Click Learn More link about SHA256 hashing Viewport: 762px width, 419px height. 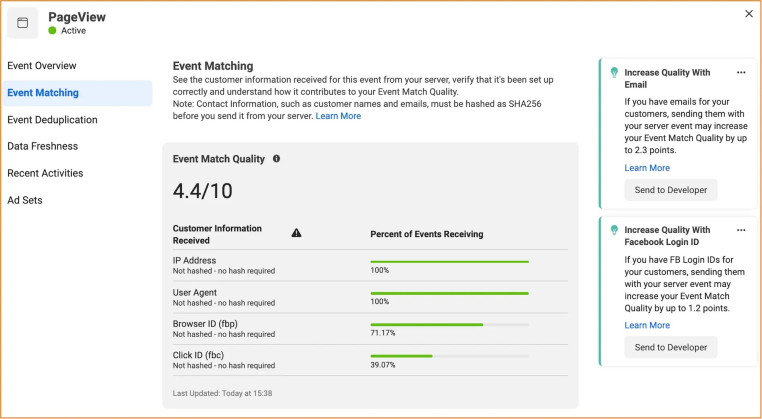coord(338,116)
